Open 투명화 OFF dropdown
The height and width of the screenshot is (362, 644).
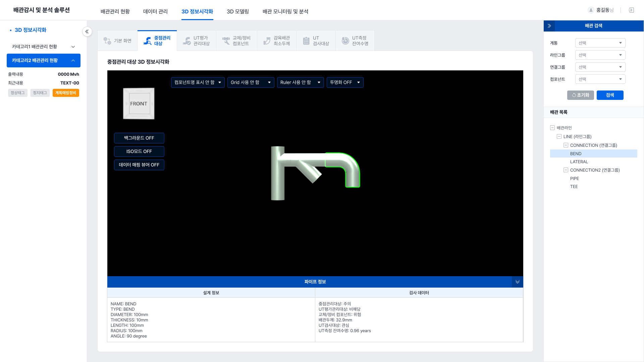pos(345,82)
